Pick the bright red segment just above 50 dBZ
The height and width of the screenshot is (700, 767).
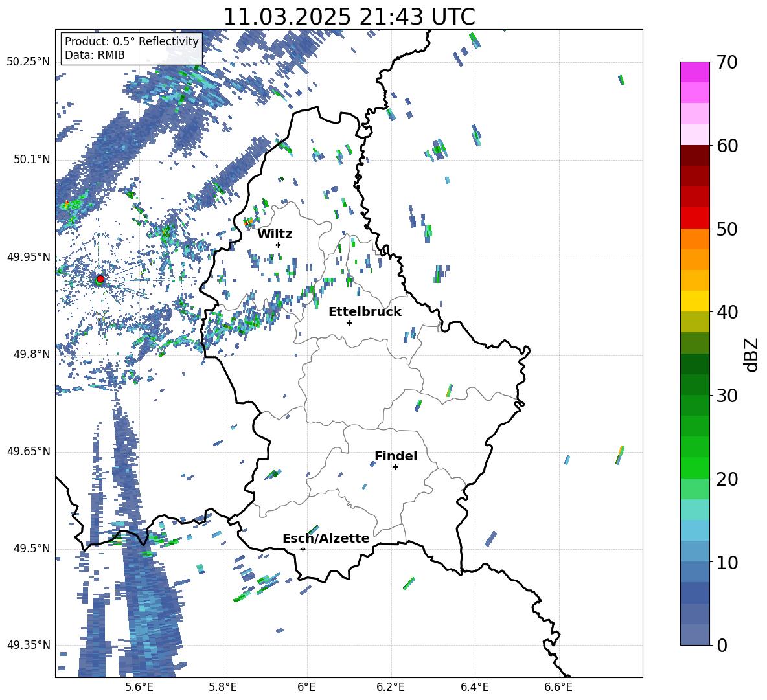point(694,218)
